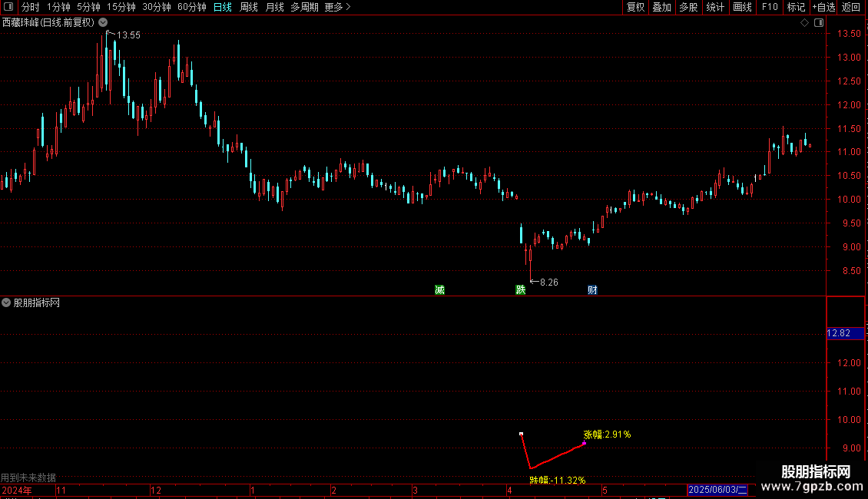The image size is (868, 499).
Task: Click the 13.50 price axis label
Action: click(x=849, y=34)
